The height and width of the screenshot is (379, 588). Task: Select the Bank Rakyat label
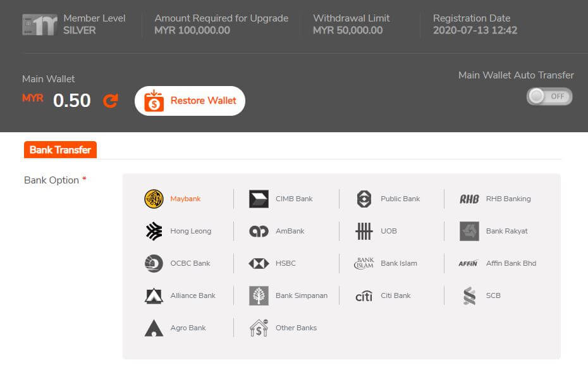tap(506, 231)
